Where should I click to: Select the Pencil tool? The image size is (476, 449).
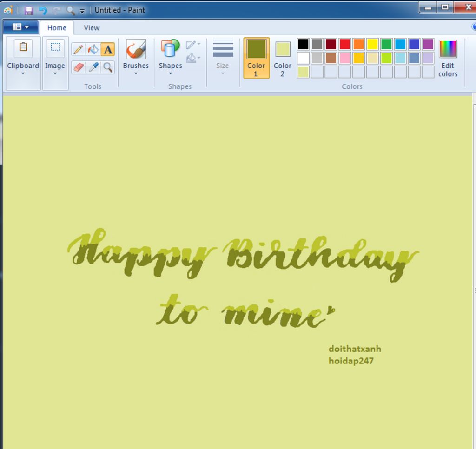pos(78,49)
